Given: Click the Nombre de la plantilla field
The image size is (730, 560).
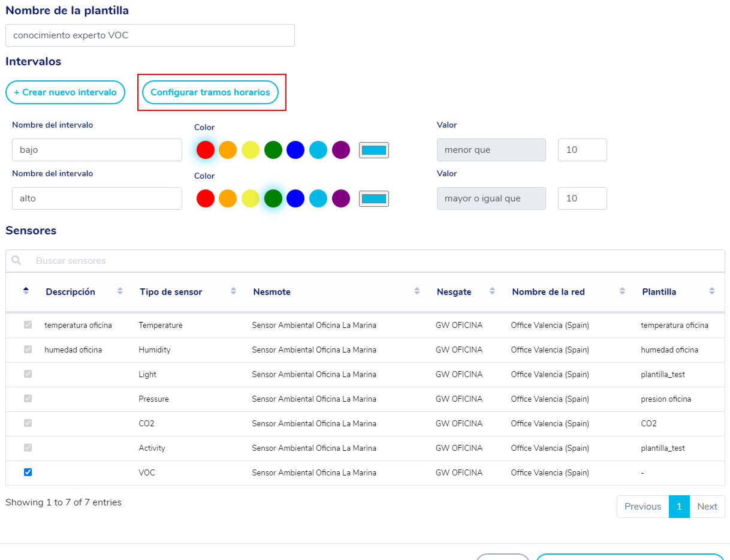Looking at the screenshot, I should [150, 35].
